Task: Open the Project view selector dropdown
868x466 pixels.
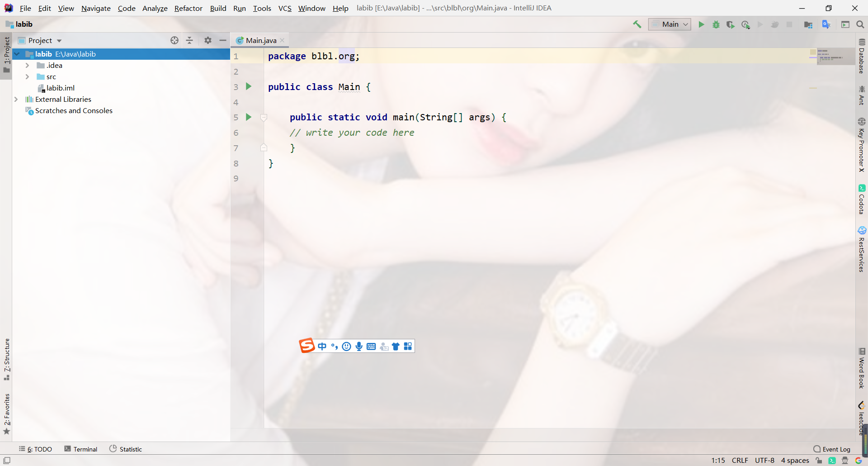Action: [x=40, y=40]
